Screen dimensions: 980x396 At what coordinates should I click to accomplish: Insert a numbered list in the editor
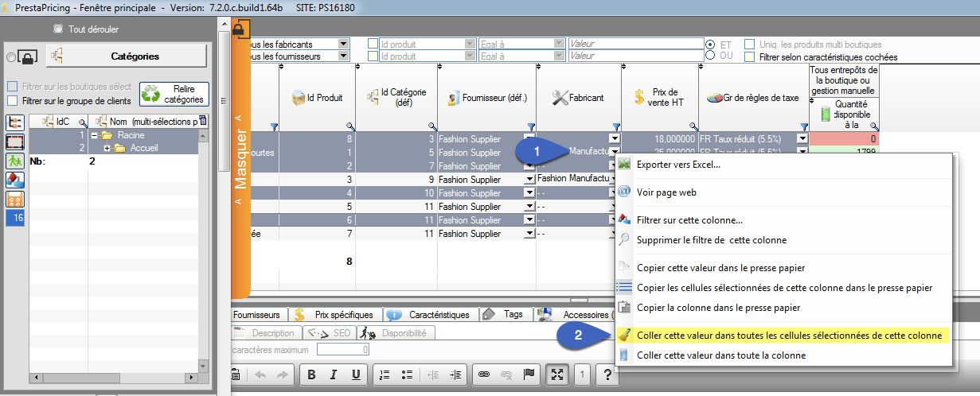coord(384,375)
